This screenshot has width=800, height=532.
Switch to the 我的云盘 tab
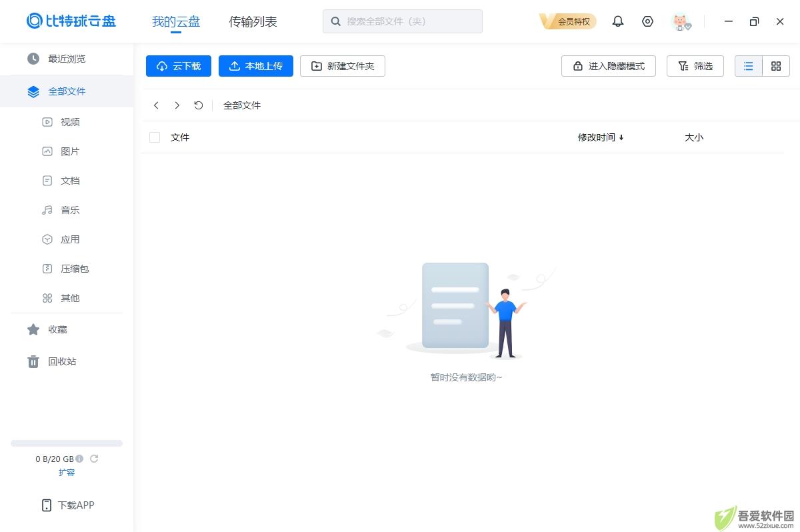(x=176, y=21)
